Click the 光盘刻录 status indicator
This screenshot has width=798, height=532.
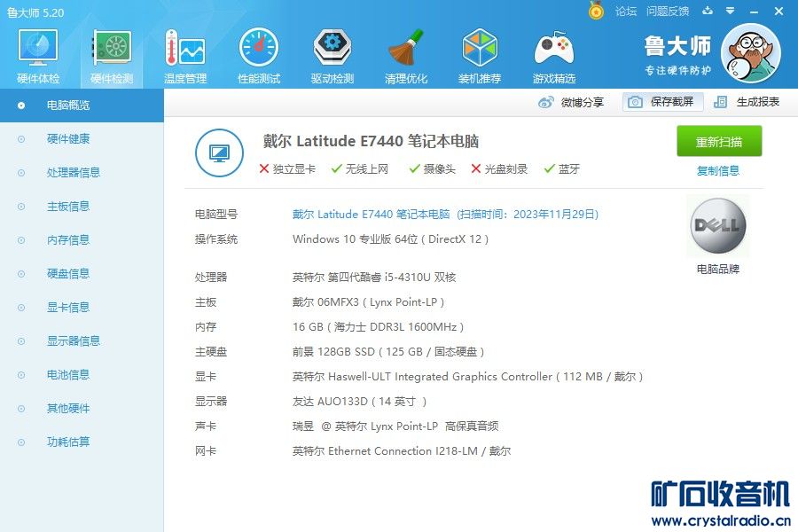[499, 168]
